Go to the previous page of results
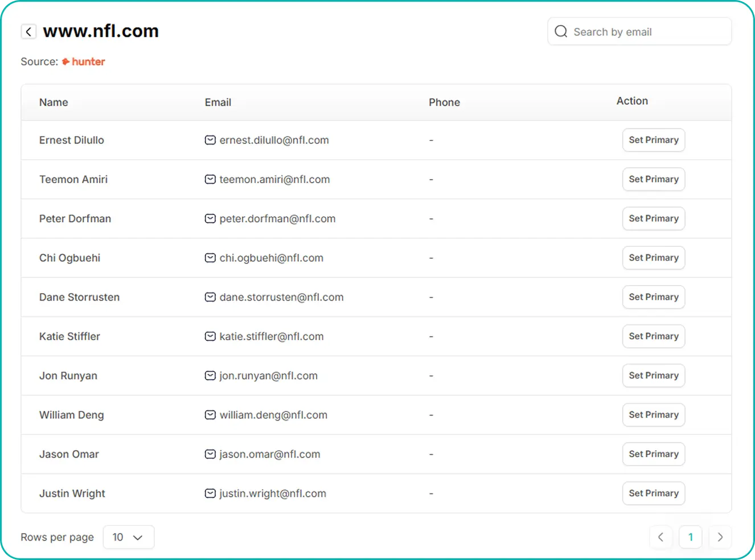Image resolution: width=755 pixels, height=560 pixels. tap(660, 537)
